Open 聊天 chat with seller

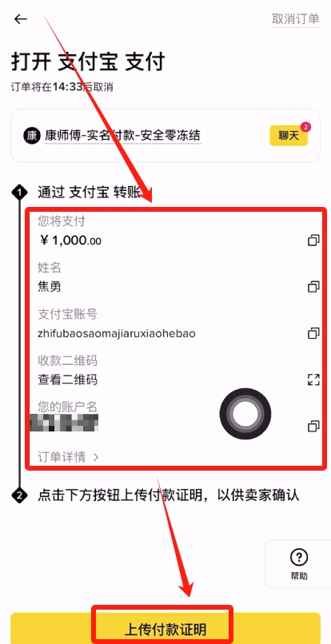[289, 136]
